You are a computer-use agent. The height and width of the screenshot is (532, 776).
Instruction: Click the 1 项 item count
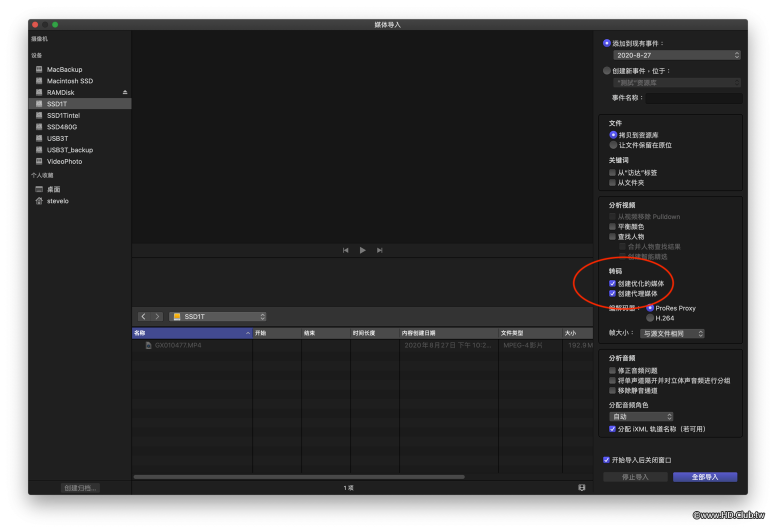[x=348, y=488]
